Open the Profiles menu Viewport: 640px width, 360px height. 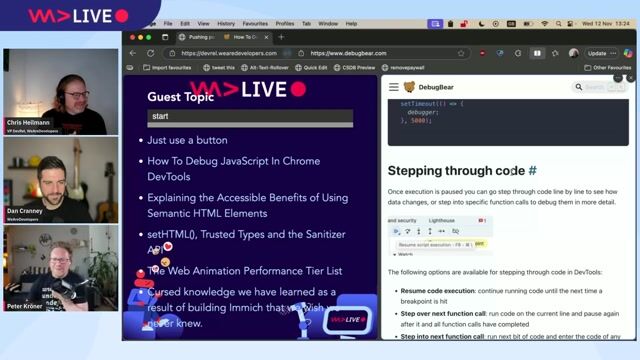point(285,24)
